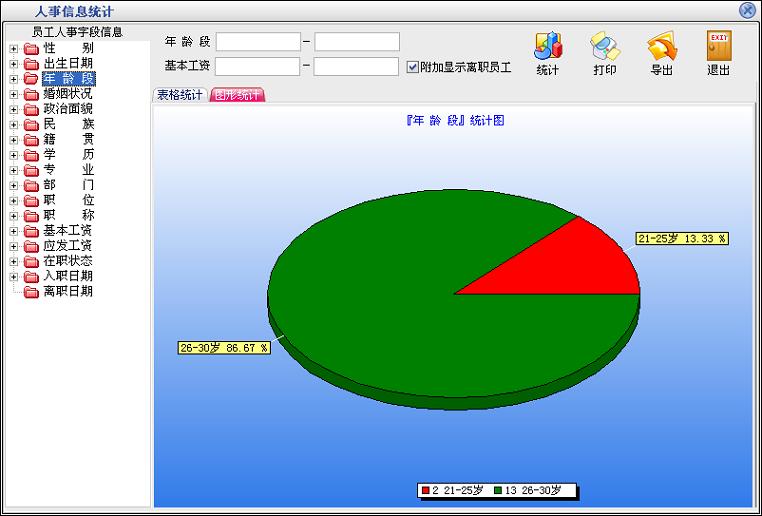
Task: Expand the 性别 tree node
Action: point(13,48)
